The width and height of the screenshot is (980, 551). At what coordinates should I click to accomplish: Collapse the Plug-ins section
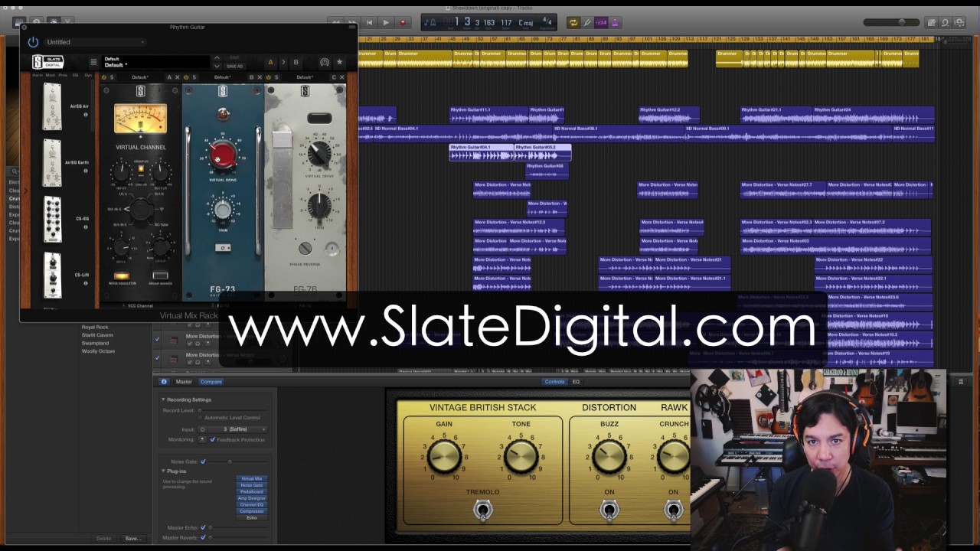pyautogui.click(x=163, y=471)
